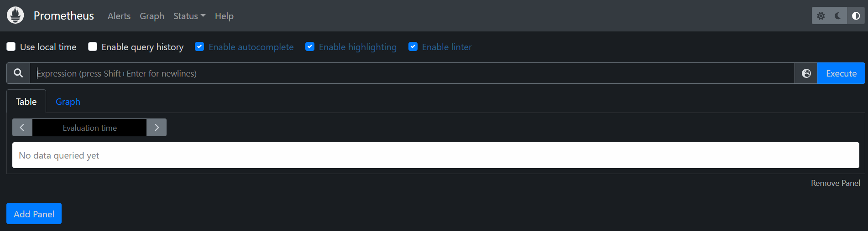Step evaluation time forward
The width and height of the screenshot is (868, 231).
click(157, 128)
